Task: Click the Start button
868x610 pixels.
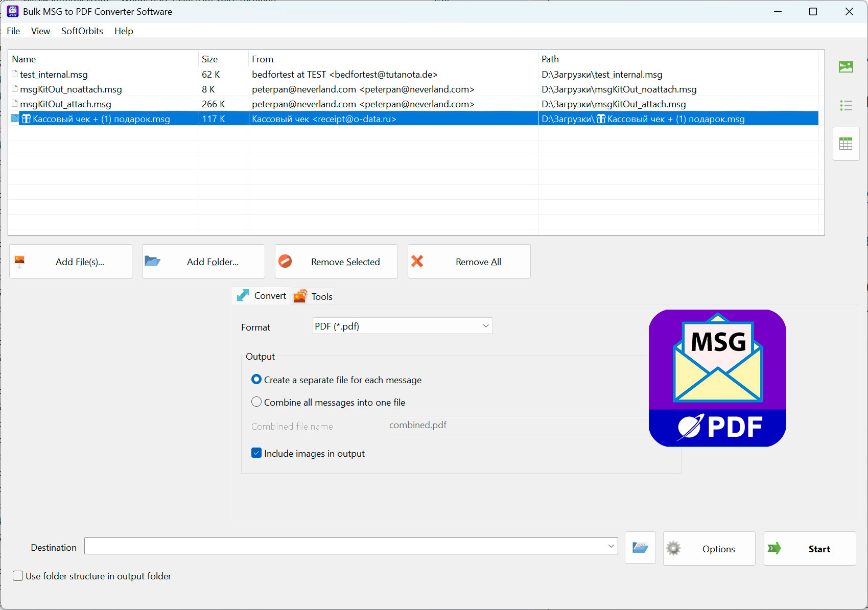Action: [x=810, y=549]
